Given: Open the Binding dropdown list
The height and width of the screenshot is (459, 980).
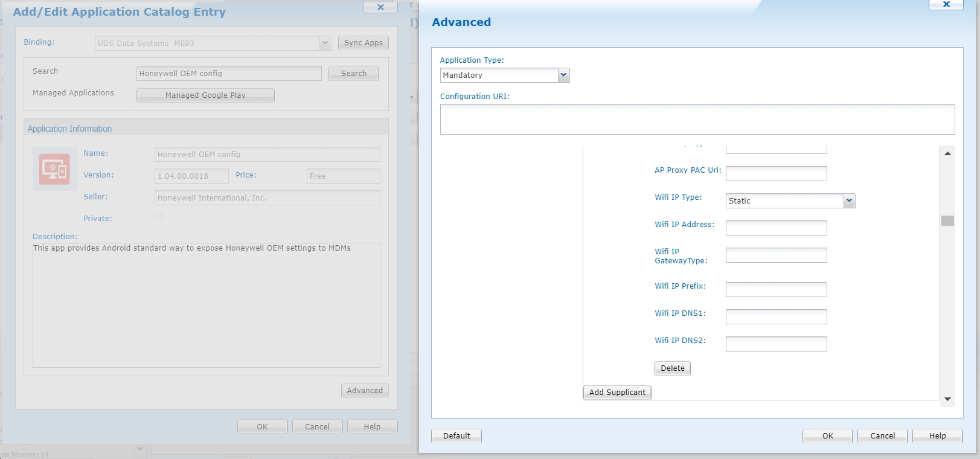Looking at the screenshot, I should 325,43.
